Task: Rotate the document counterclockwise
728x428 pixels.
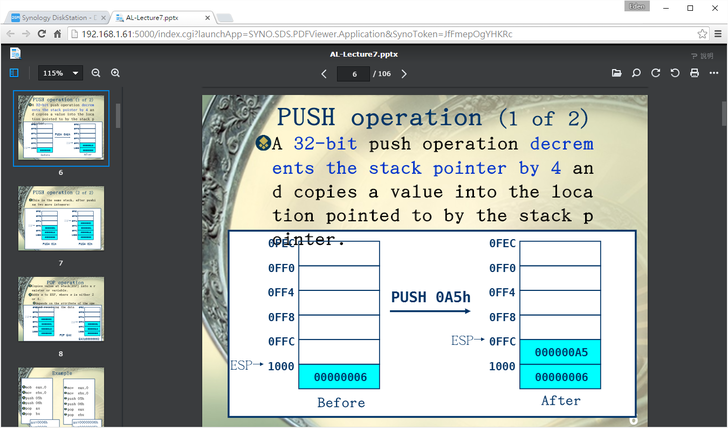Action: (x=675, y=73)
